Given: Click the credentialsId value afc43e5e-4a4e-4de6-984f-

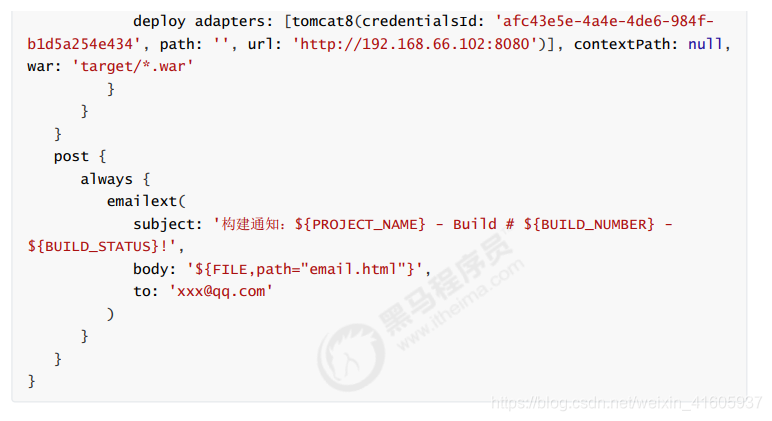Looking at the screenshot, I should coord(604,22).
